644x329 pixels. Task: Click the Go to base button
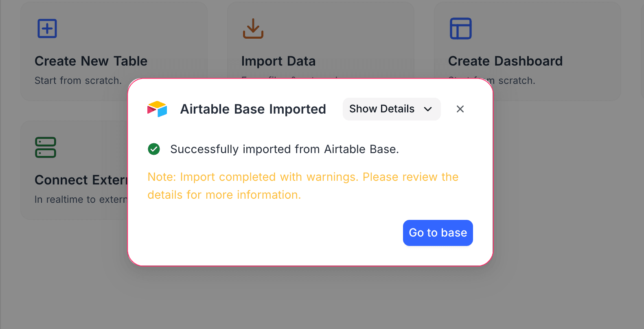click(438, 232)
